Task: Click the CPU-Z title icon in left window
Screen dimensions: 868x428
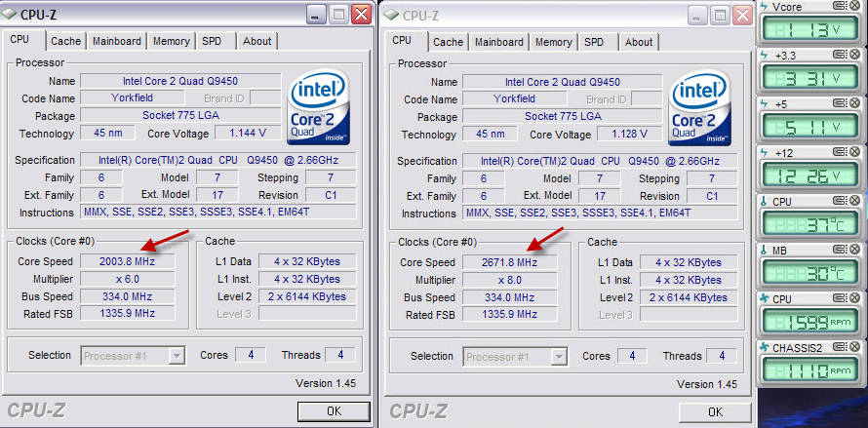Action: pos(10,14)
